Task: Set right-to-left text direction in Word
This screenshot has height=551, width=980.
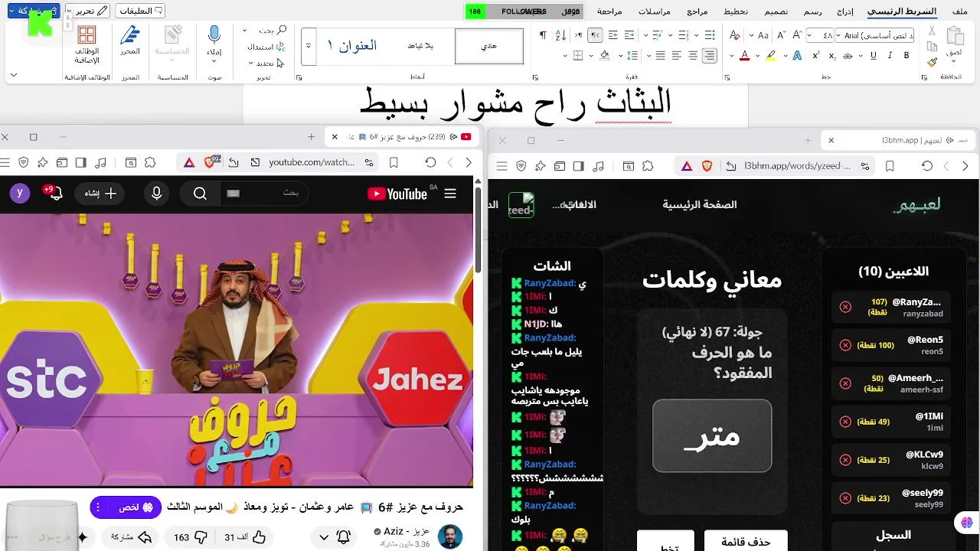Action: 595,35
